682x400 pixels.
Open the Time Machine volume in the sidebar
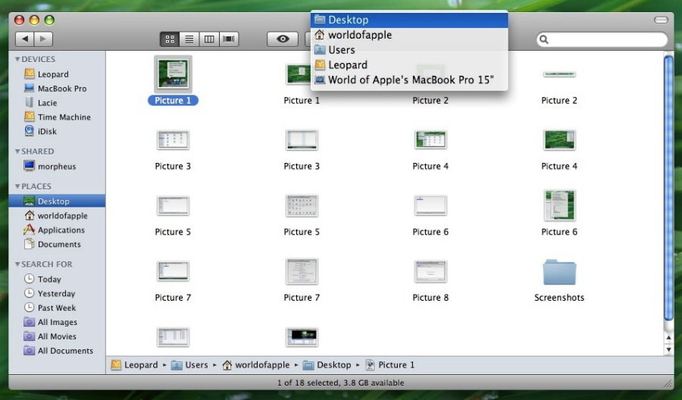57,117
